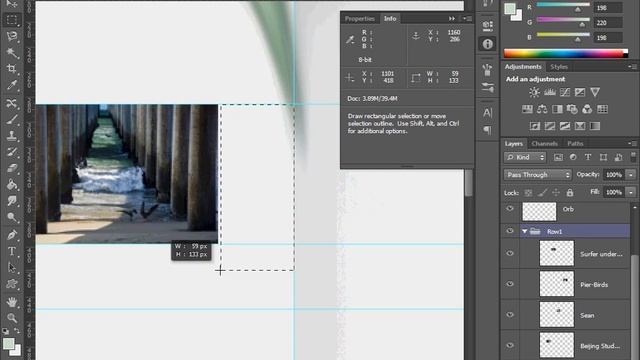Select the Brush tool

[12, 119]
